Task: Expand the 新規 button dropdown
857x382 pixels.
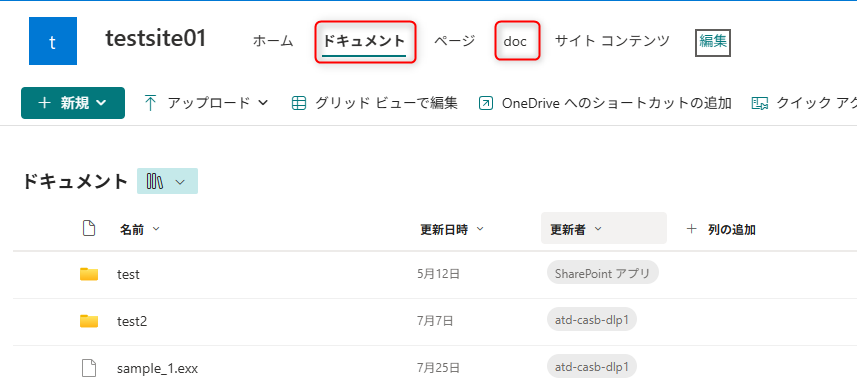Action: pos(101,103)
